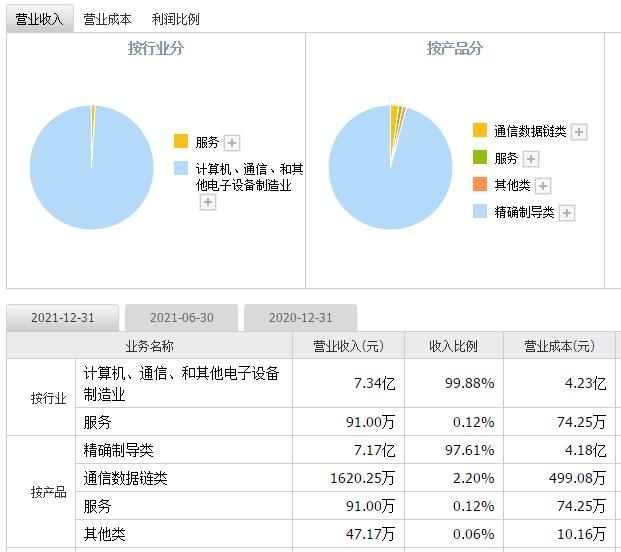Expand the 服务 plus in the 按产品分 legend
621x552 pixels.
[x=531, y=159]
